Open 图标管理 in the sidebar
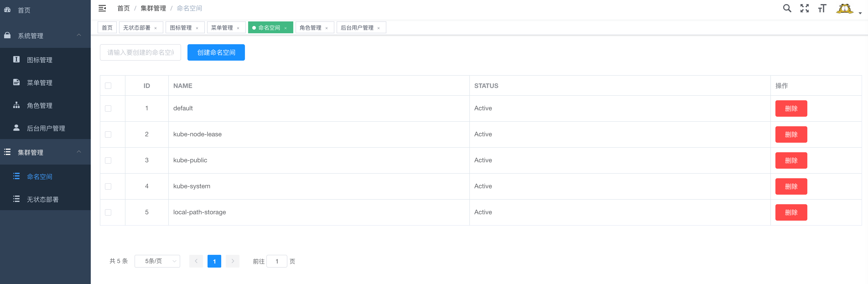The height and width of the screenshot is (284, 868). coord(39,60)
